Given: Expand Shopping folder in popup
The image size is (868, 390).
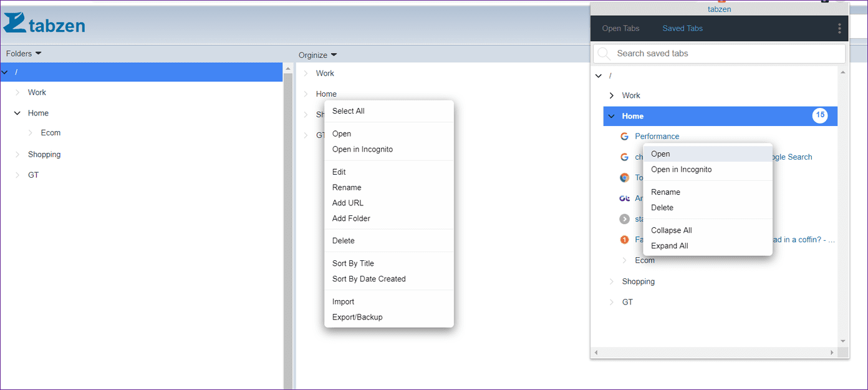Looking at the screenshot, I should point(612,281).
